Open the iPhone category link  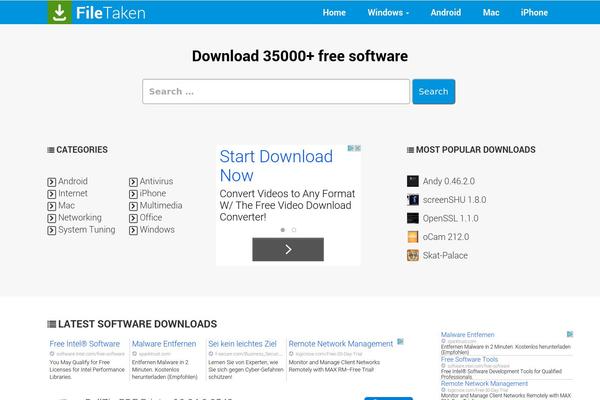[x=153, y=193]
